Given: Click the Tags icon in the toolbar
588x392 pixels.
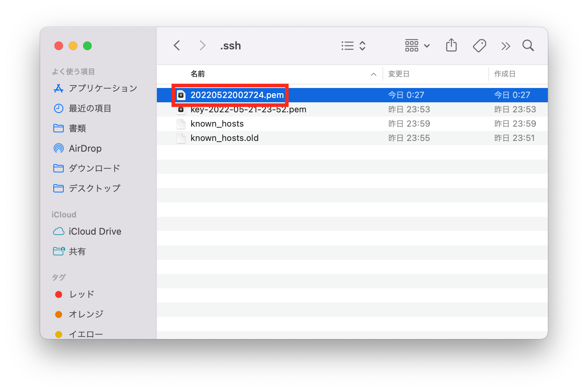Looking at the screenshot, I should click(479, 45).
